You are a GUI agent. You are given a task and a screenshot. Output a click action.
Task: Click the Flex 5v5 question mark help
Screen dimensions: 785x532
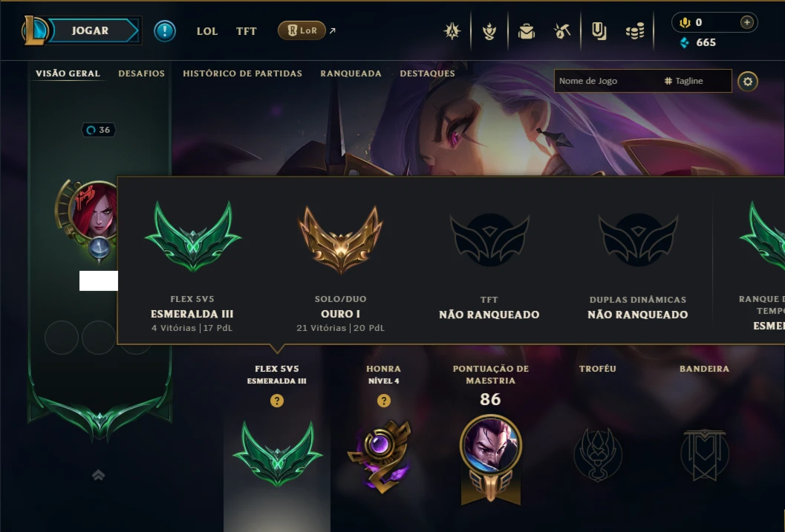click(277, 401)
